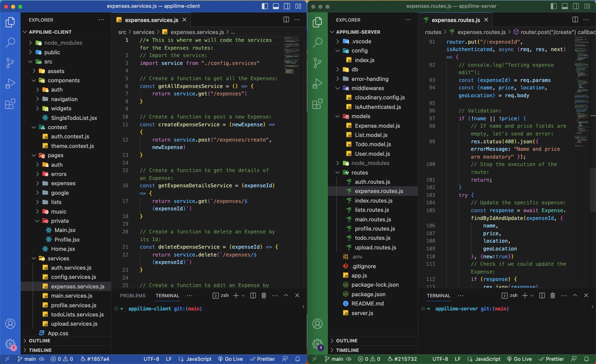The width and height of the screenshot is (596, 364).
Task: Click src breadcrumb in client editor
Action: coord(122,32)
